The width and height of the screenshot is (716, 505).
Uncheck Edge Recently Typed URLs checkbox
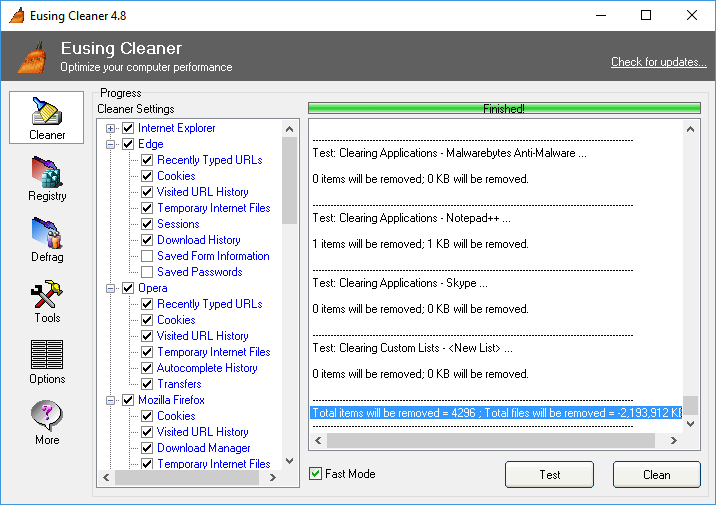pyautogui.click(x=147, y=160)
